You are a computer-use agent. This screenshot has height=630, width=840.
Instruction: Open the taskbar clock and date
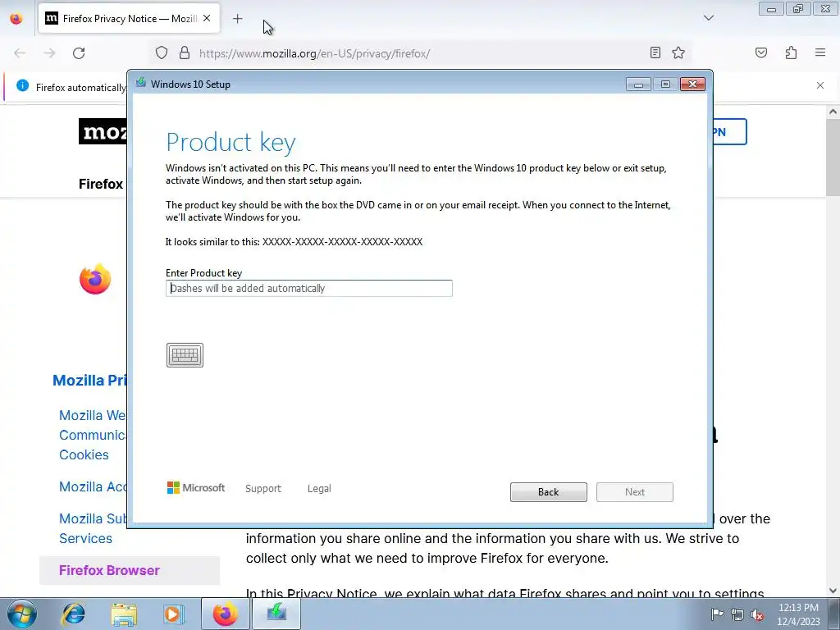click(x=798, y=614)
